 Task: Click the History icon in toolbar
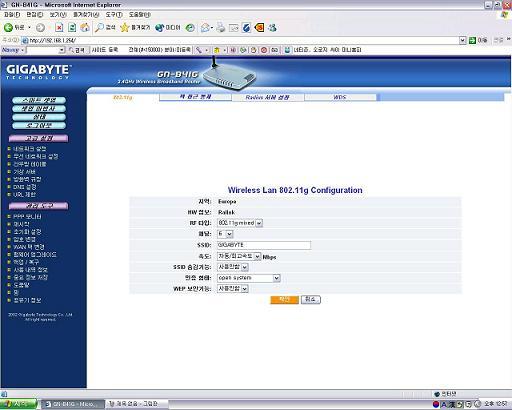(190, 28)
